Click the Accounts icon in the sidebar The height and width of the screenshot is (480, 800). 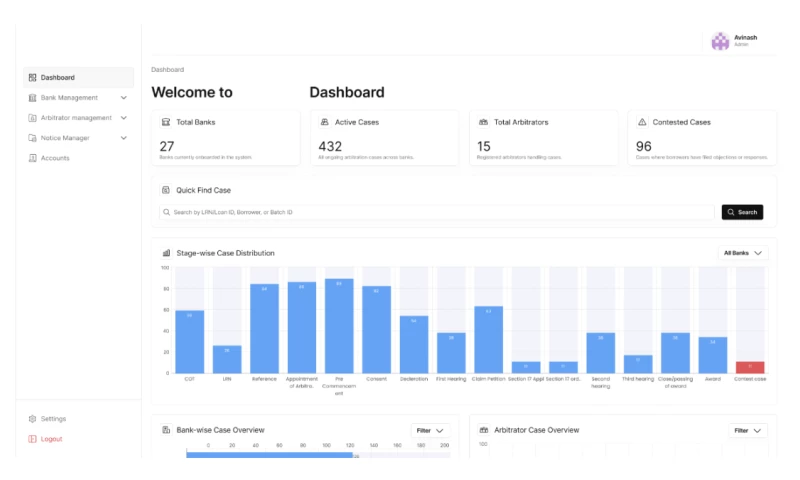33,158
